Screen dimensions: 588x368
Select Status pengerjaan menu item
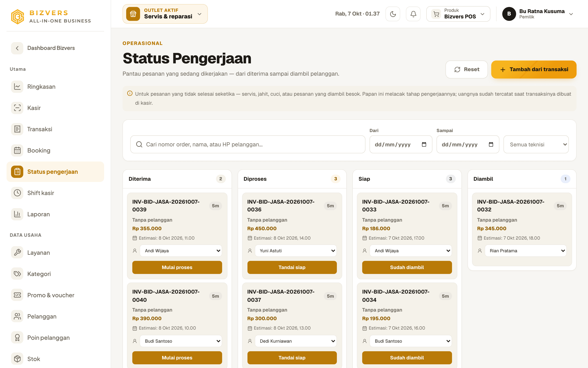(x=55, y=172)
